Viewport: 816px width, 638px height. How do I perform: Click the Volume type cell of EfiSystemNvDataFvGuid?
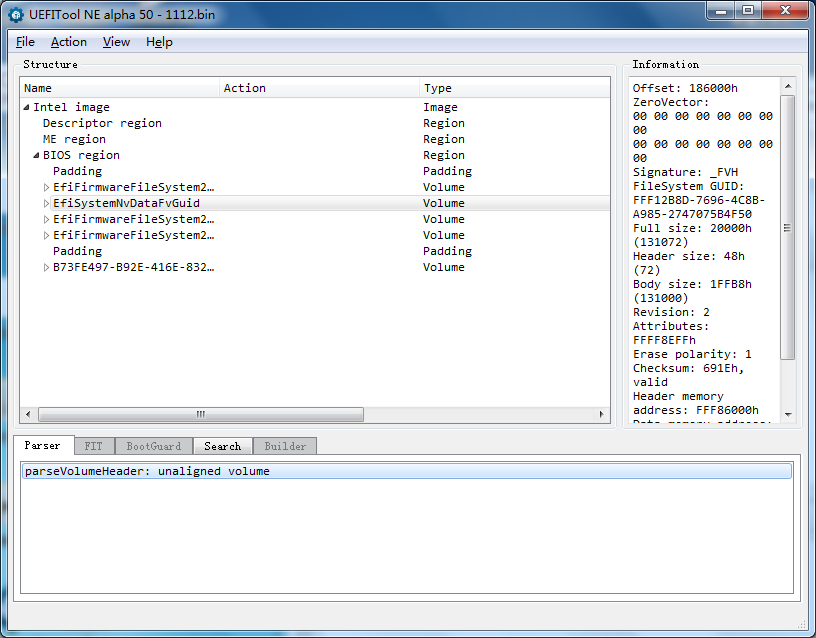point(443,203)
